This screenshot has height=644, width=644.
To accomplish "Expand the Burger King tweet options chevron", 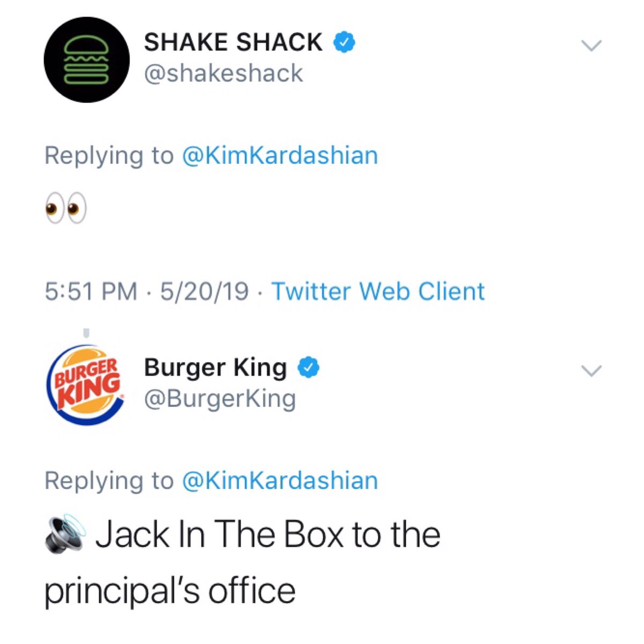I will pyautogui.click(x=591, y=371).
